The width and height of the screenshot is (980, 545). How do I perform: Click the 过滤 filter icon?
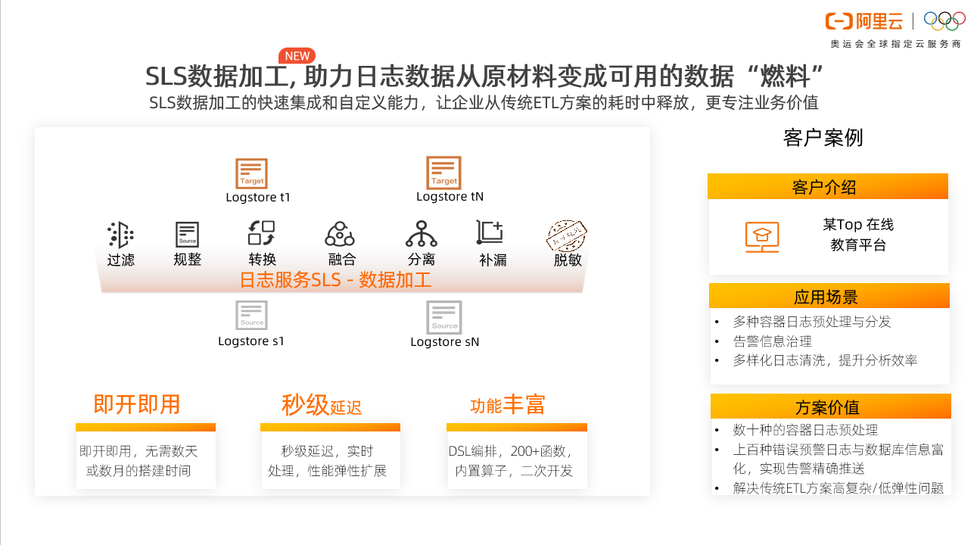click(120, 235)
